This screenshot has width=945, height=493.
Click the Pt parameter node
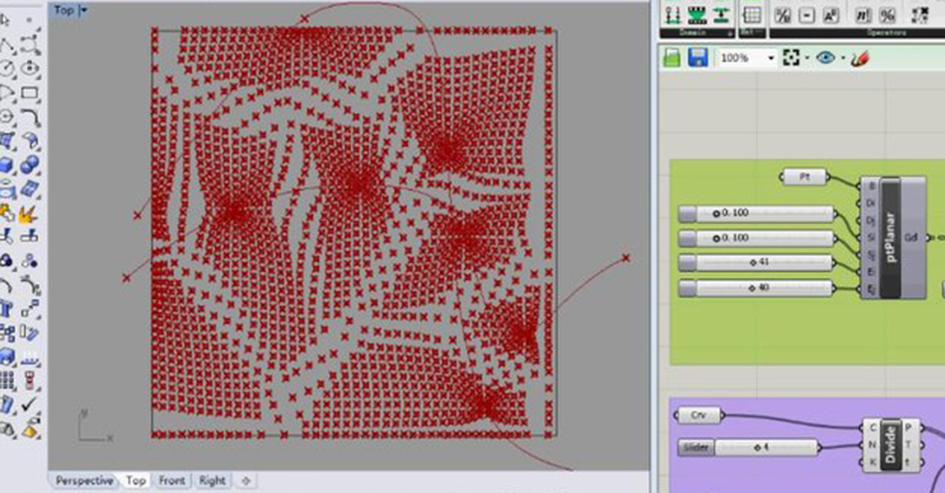coord(804,177)
